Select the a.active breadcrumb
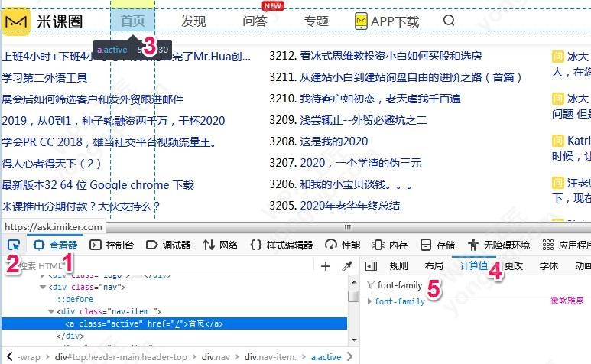The image size is (591, 364). tap(326, 357)
